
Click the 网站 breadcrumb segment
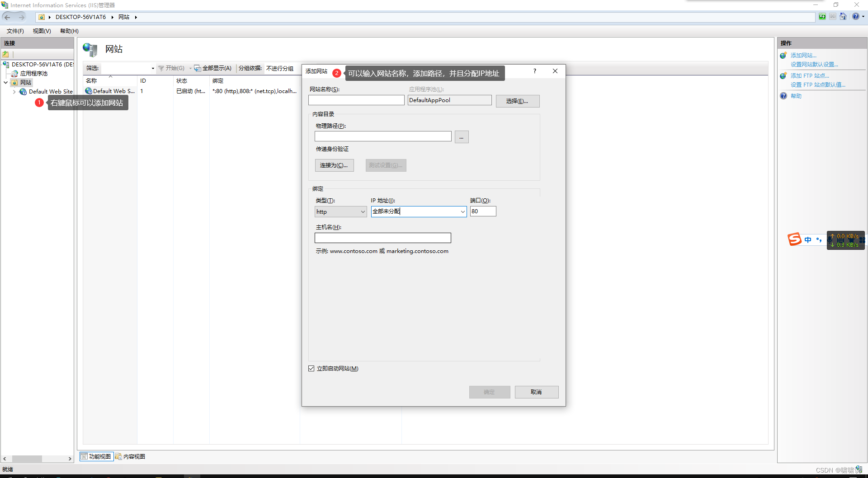[124, 17]
